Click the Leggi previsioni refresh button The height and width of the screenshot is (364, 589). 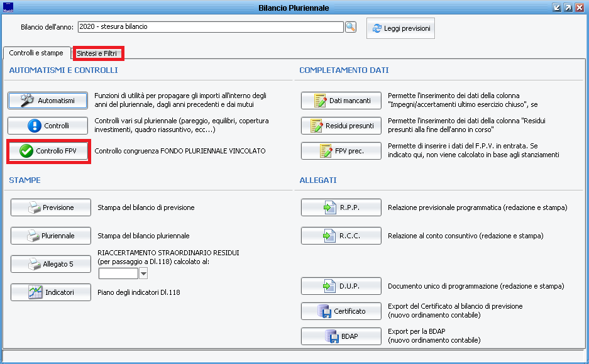click(x=400, y=28)
